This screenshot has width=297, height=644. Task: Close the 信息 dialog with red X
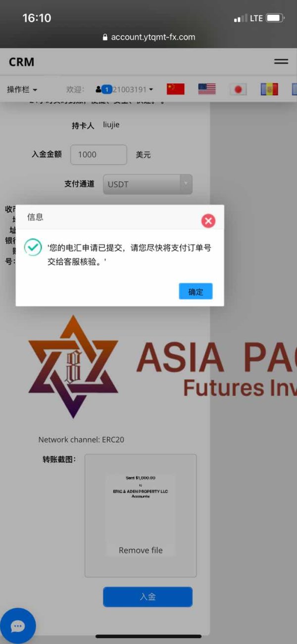pyautogui.click(x=208, y=221)
